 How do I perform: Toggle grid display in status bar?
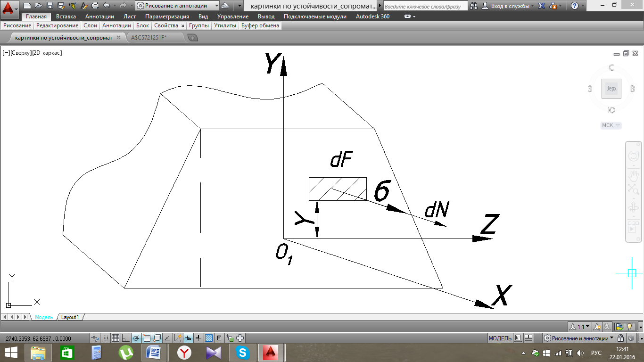[116, 338]
